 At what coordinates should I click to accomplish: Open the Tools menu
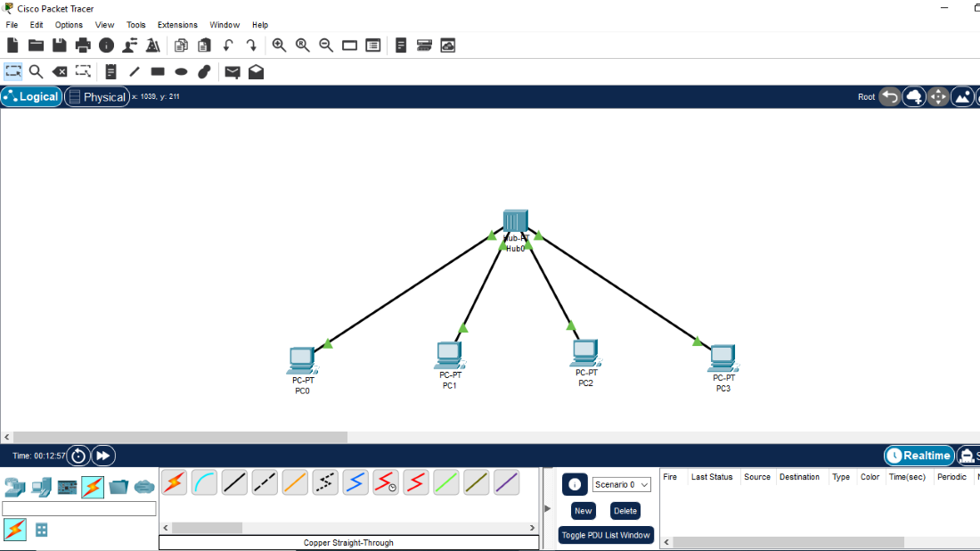click(x=135, y=25)
